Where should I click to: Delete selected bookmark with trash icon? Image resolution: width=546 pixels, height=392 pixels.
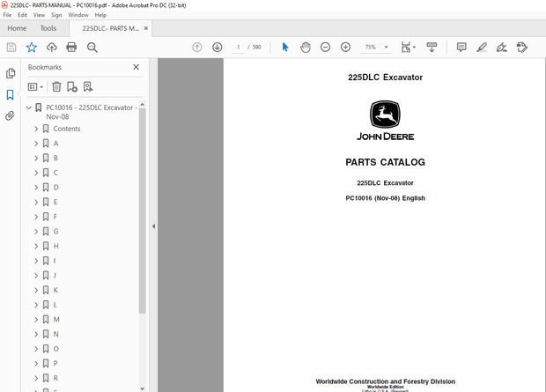click(x=56, y=86)
